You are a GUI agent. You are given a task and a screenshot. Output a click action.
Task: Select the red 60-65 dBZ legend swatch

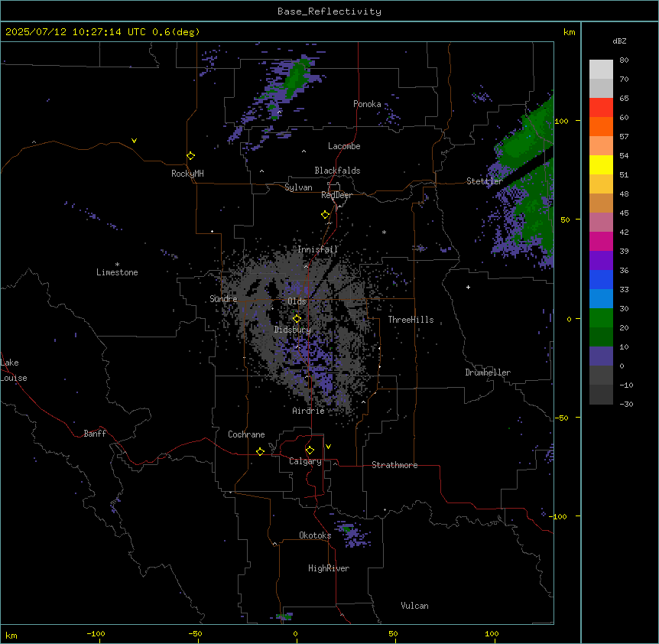pos(601,108)
